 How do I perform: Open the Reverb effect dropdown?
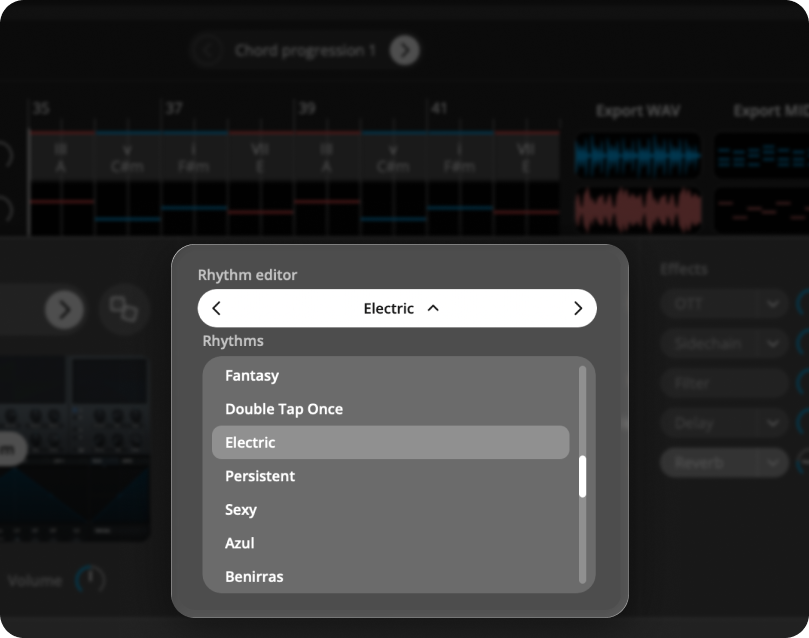(772, 463)
